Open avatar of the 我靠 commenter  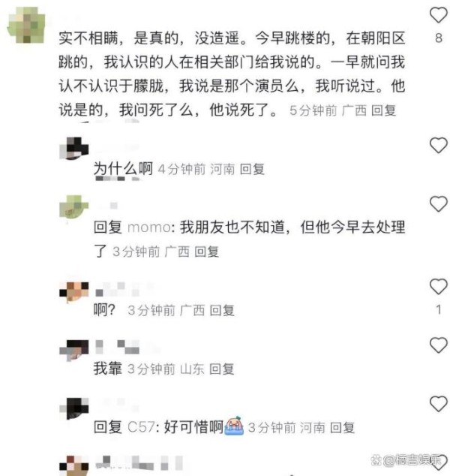point(74,351)
